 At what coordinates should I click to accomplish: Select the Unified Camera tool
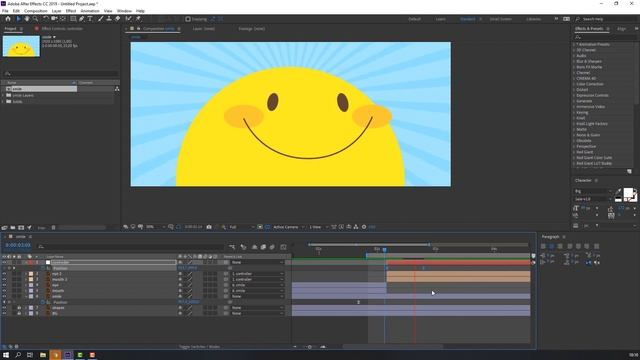tap(54, 19)
